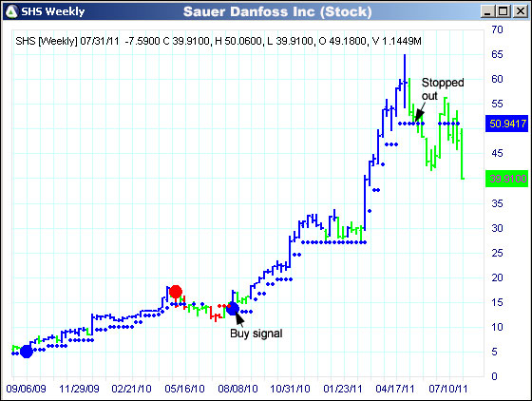532x401 pixels.
Task: Click the red sell signal dot near 05/16/10
Action: (x=176, y=292)
